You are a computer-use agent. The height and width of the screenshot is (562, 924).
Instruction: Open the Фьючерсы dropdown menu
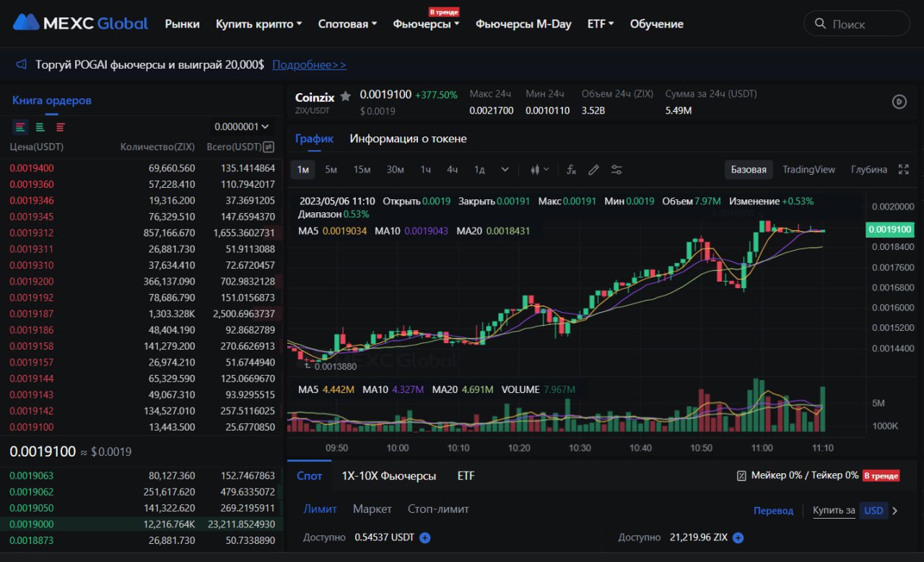(427, 24)
